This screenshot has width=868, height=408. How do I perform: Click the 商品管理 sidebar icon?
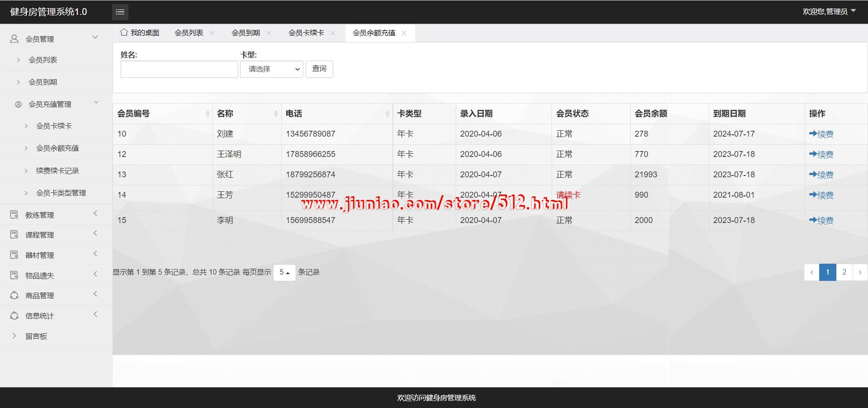tap(14, 295)
